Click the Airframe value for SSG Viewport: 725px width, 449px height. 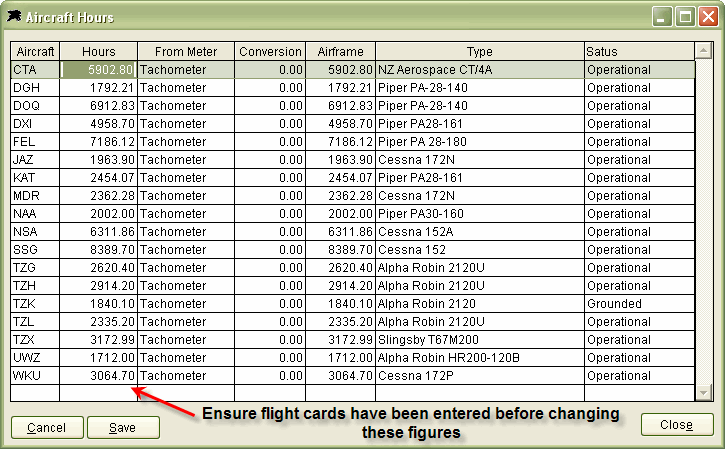340,250
